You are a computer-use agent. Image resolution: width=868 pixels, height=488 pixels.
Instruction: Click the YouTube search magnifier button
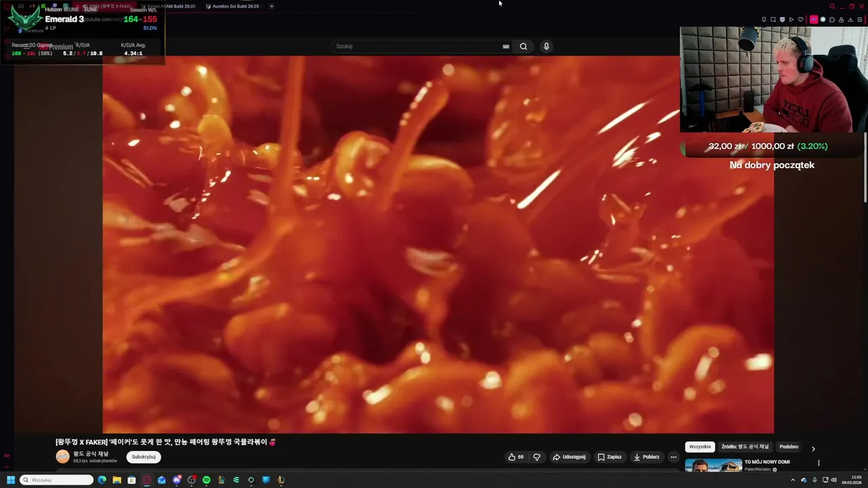(524, 46)
